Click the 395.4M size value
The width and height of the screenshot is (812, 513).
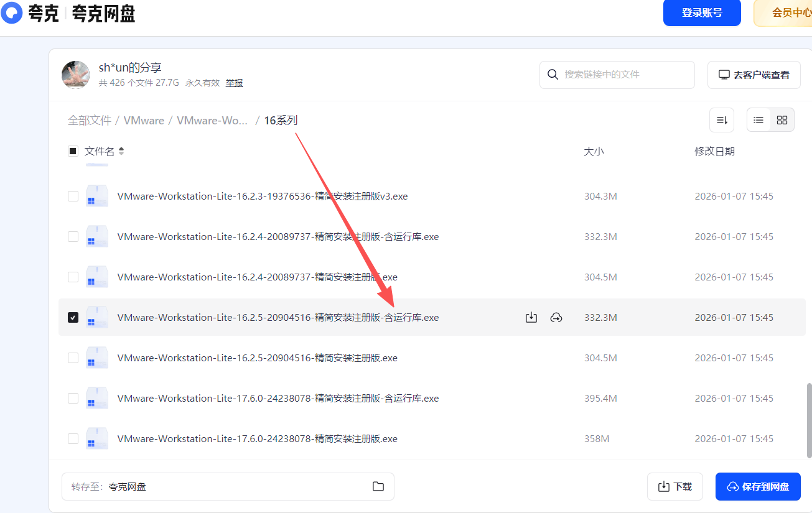coord(600,398)
